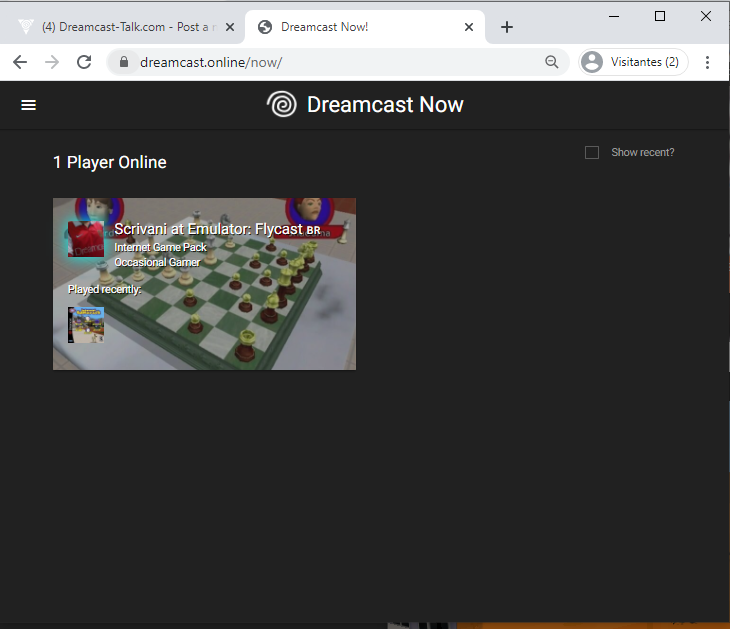This screenshot has width=730, height=629.
Task: Click the Show recent? label text
Action: [x=642, y=152]
